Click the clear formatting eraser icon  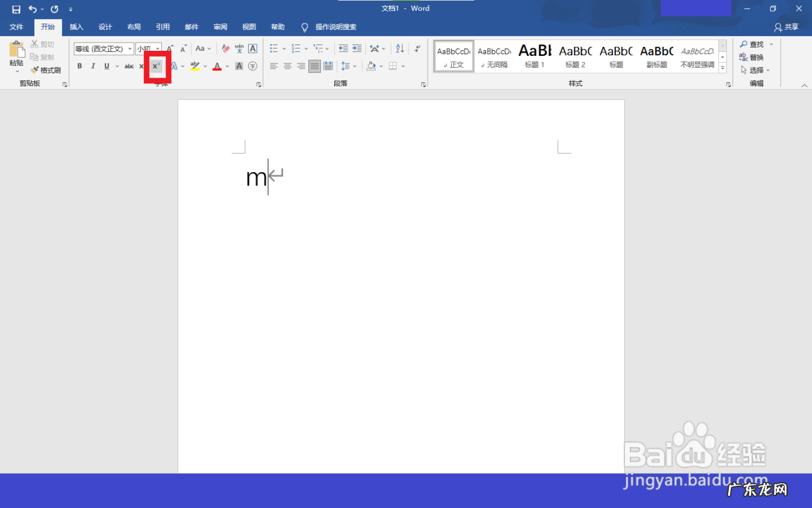[225, 49]
